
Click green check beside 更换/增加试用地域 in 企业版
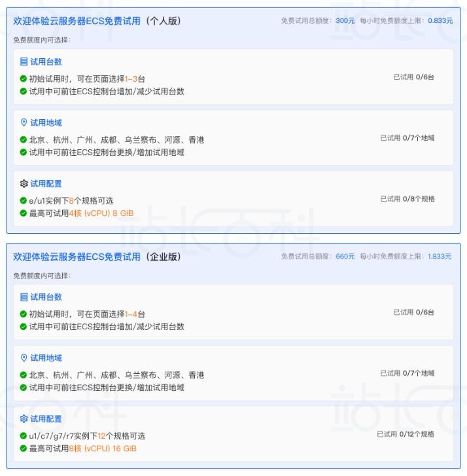(24, 388)
